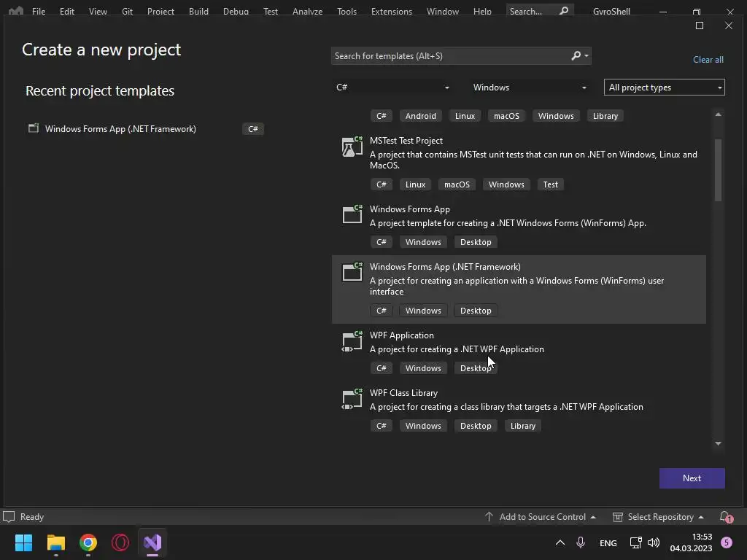Screen dimensions: 747x560
Task: Open the File menu
Action: pyautogui.click(x=39, y=11)
